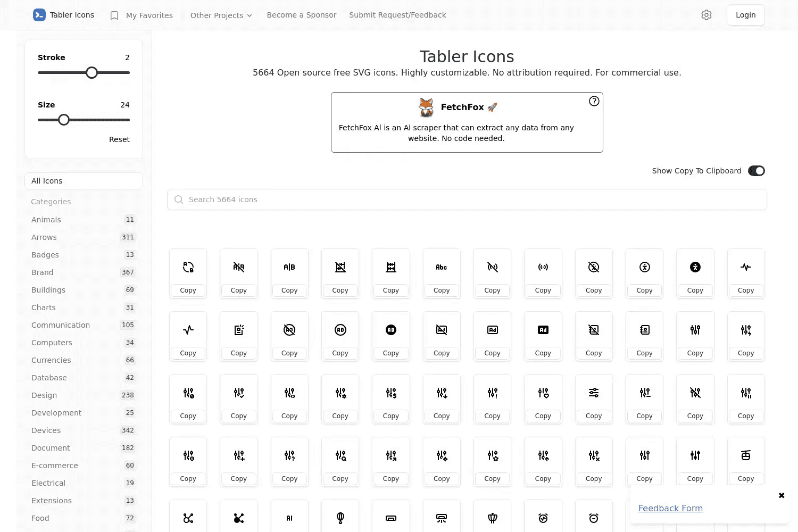This screenshot has width=798, height=532.
Task: Select the adjustments with dollar icon
Action: click(391, 393)
